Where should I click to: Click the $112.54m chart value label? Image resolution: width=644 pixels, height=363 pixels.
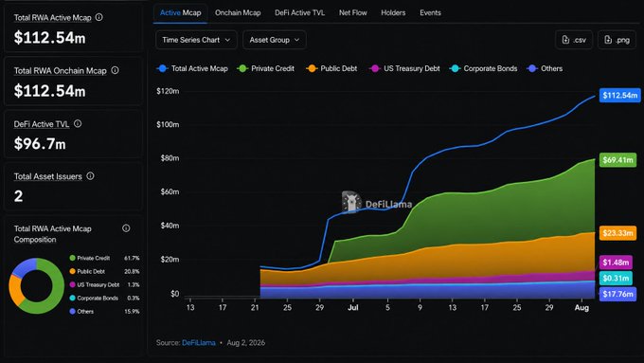(619, 96)
